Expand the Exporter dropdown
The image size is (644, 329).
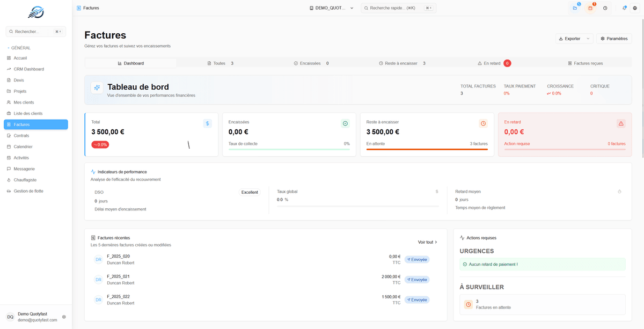click(x=574, y=39)
